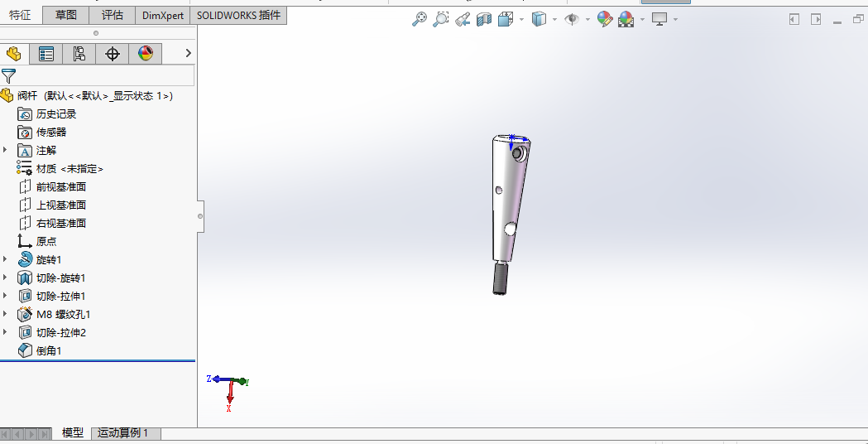Select 传感器 tree item
The height and width of the screenshot is (444, 868).
coord(51,133)
